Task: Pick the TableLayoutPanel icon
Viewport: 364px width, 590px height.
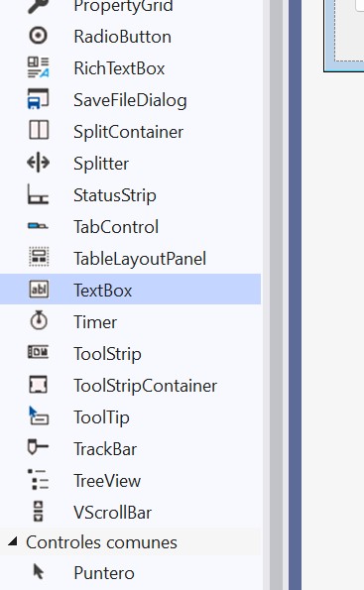Action: [39, 258]
